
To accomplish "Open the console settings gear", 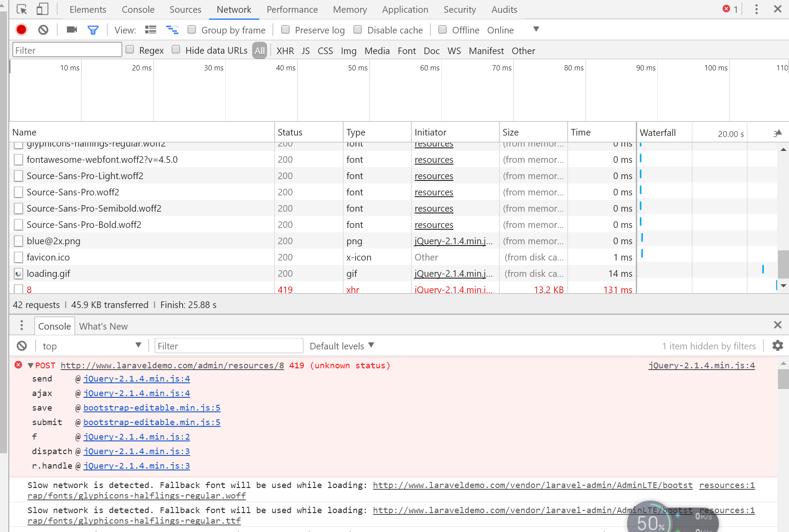I will [778, 346].
